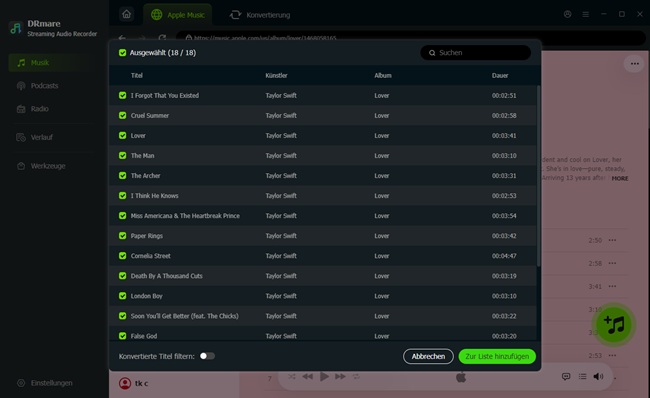Click the Titel column header

[137, 75]
